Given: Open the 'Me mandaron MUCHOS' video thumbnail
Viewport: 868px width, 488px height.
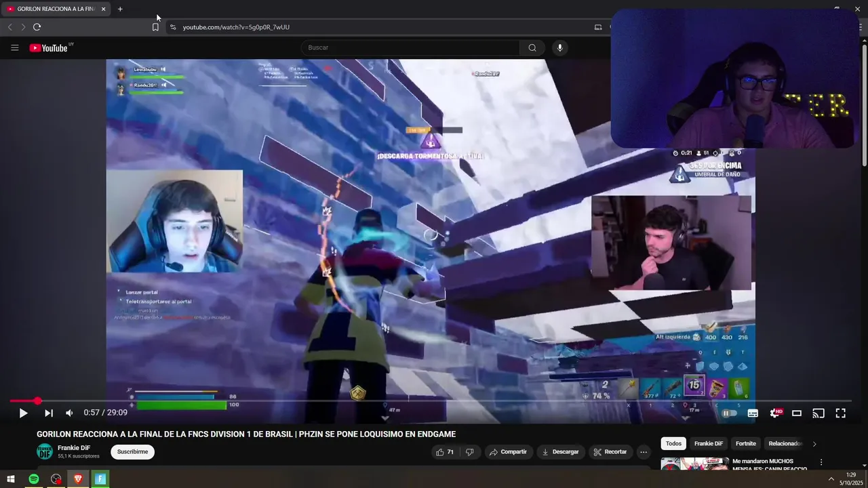Looking at the screenshot, I should pos(695,464).
